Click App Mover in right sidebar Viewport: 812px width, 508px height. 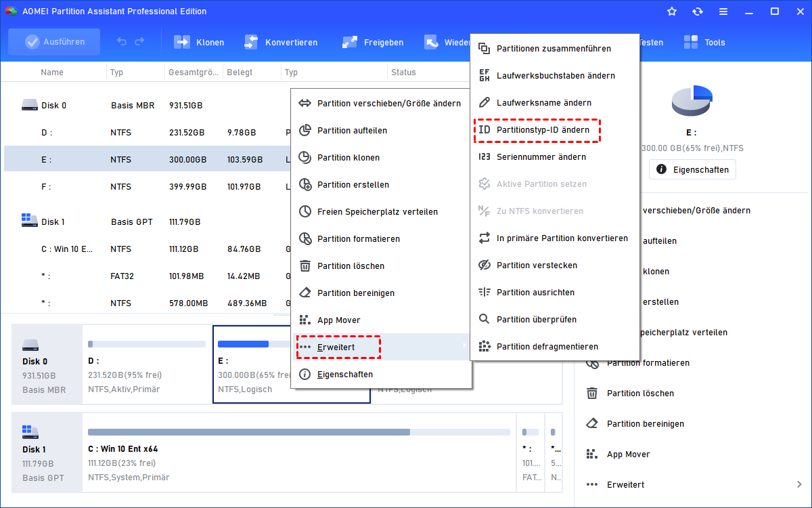pyautogui.click(x=628, y=454)
